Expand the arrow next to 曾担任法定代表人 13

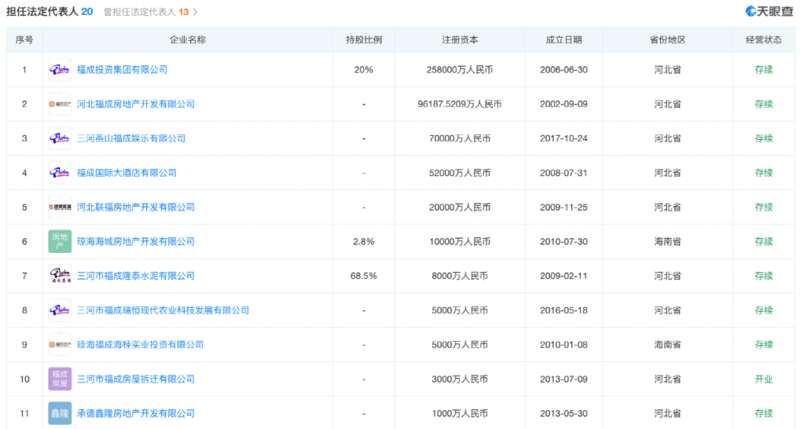pyautogui.click(x=196, y=12)
